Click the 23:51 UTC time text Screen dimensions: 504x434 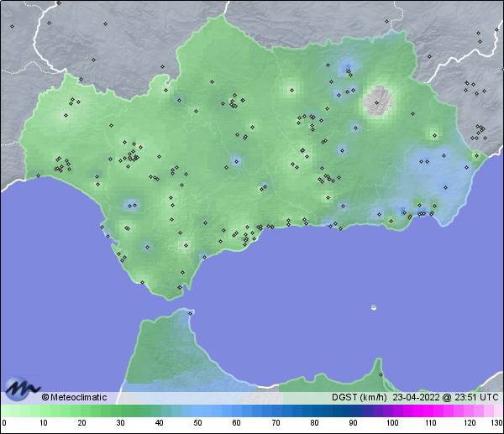[476, 397]
